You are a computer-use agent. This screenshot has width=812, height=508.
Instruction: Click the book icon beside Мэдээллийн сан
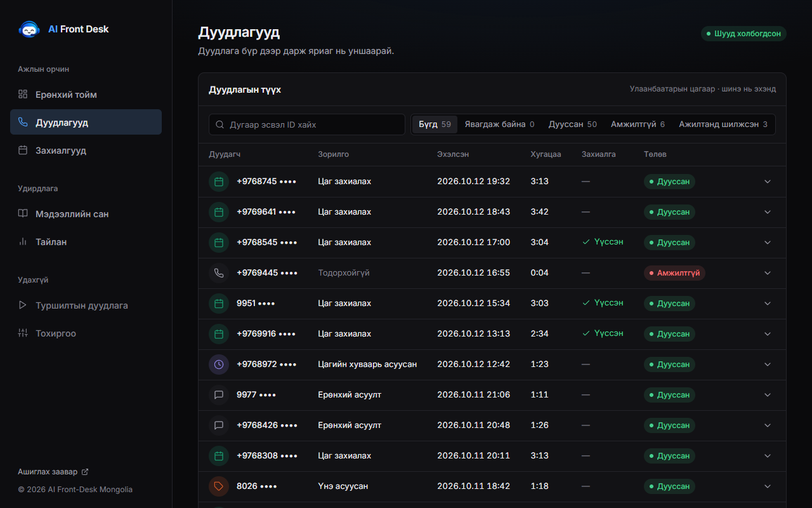click(x=23, y=213)
